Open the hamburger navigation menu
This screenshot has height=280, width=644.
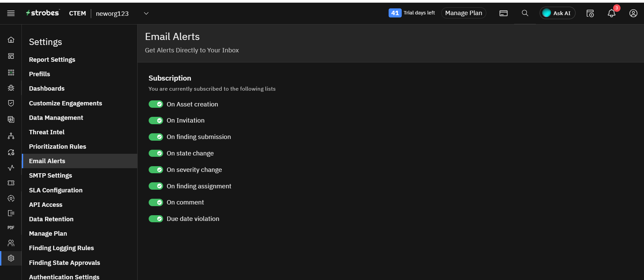point(11,13)
